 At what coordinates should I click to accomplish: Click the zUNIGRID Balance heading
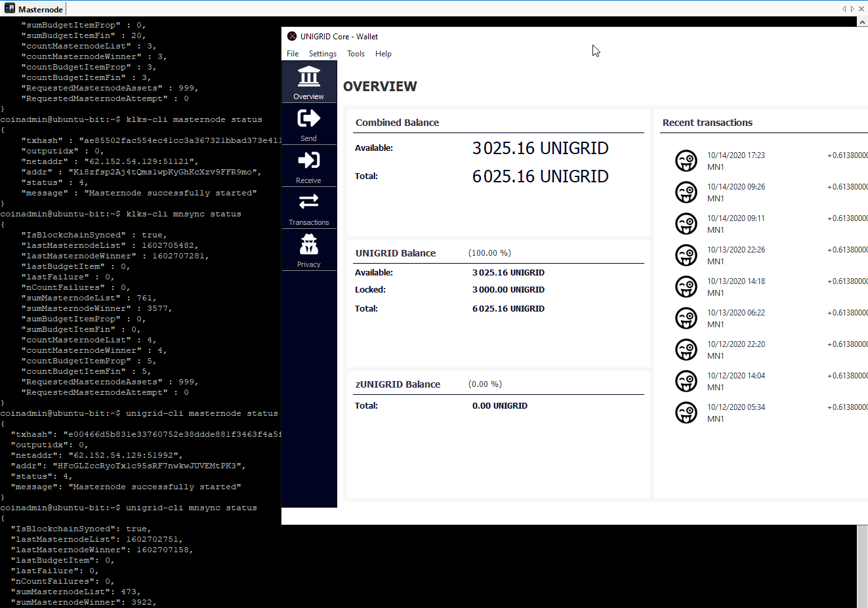pyautogui.click(x=398, y=384)
